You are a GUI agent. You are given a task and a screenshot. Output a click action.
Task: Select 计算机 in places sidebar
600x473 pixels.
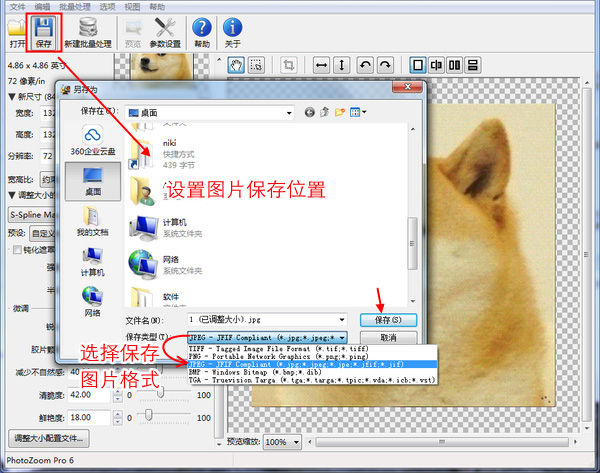click(93, 262)
